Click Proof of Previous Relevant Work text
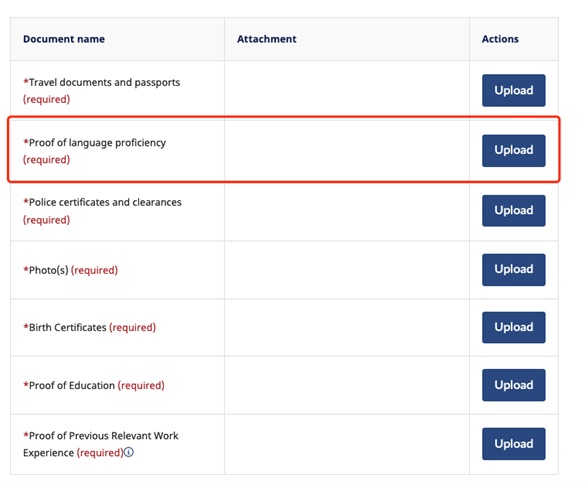This screenshot has height=488, width=585. [101, 435]
